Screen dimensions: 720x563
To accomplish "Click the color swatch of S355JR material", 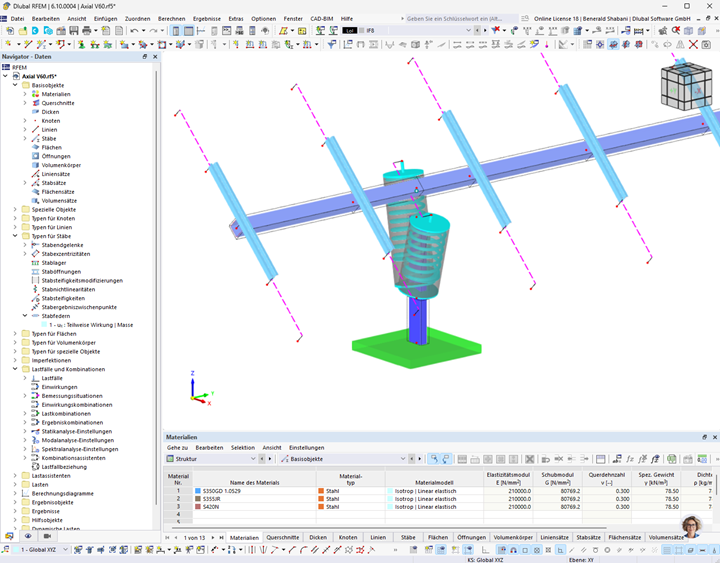I will coord(198,499).
